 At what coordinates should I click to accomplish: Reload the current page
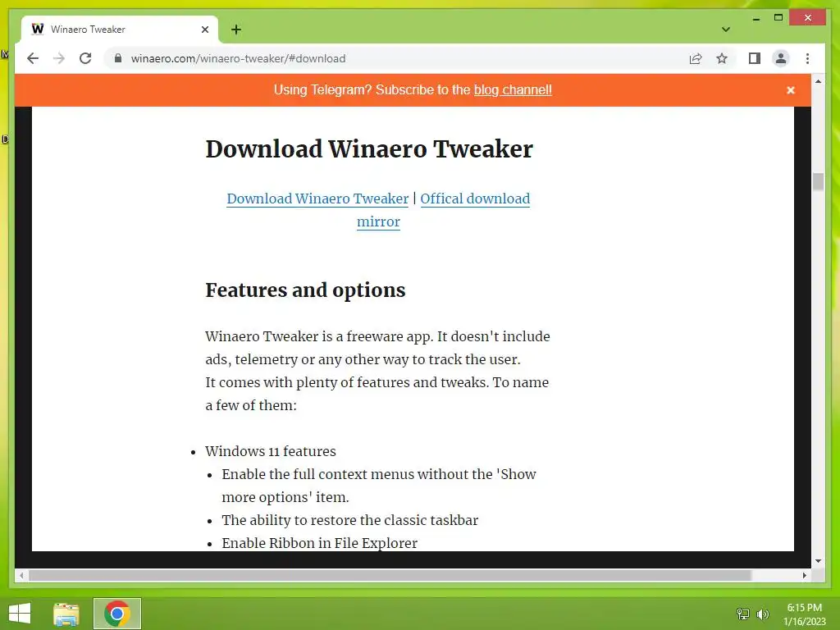pos(85,58)
